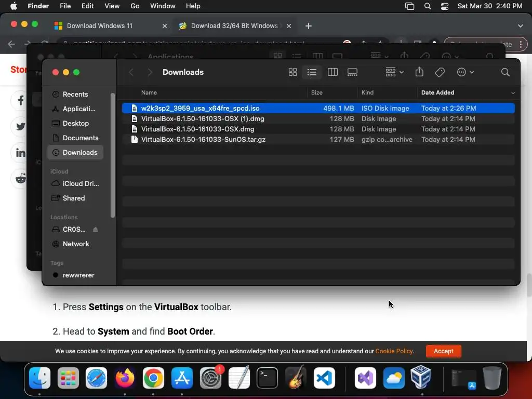Screen dimensions: 532x399
Task: Switch Downloads window to column view
Action: 332,72
